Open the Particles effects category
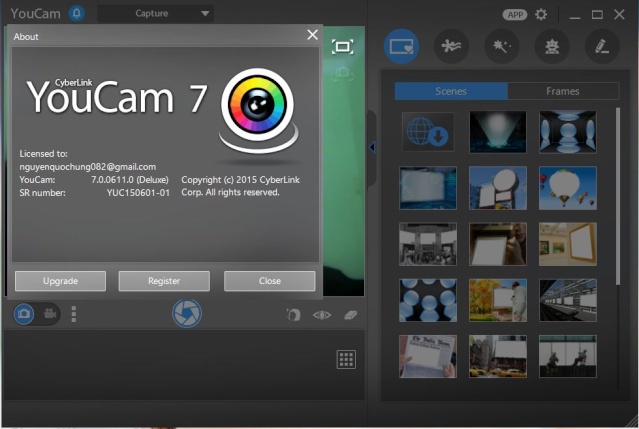 click(452, 46)
